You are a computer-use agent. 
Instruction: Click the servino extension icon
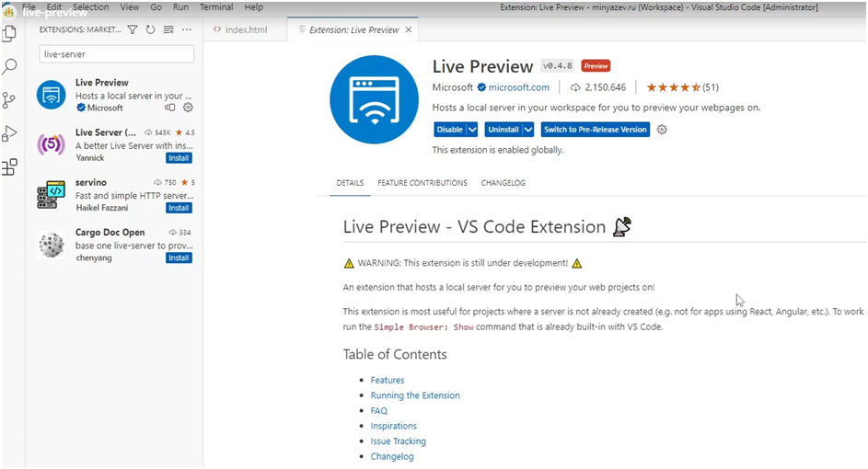[51, 195]
